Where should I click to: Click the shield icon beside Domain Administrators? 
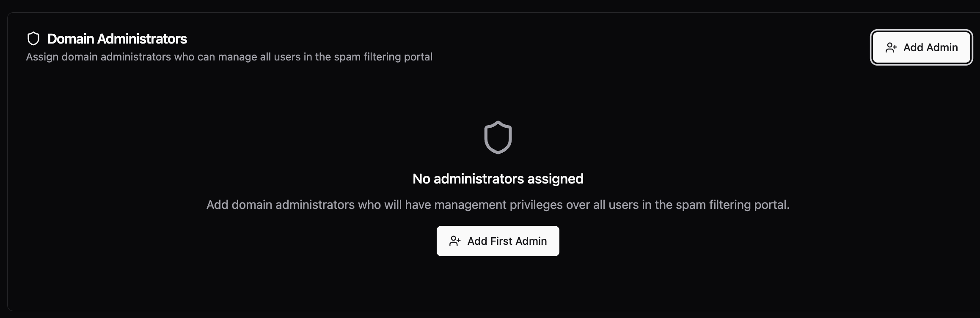[x=33, y=39]
